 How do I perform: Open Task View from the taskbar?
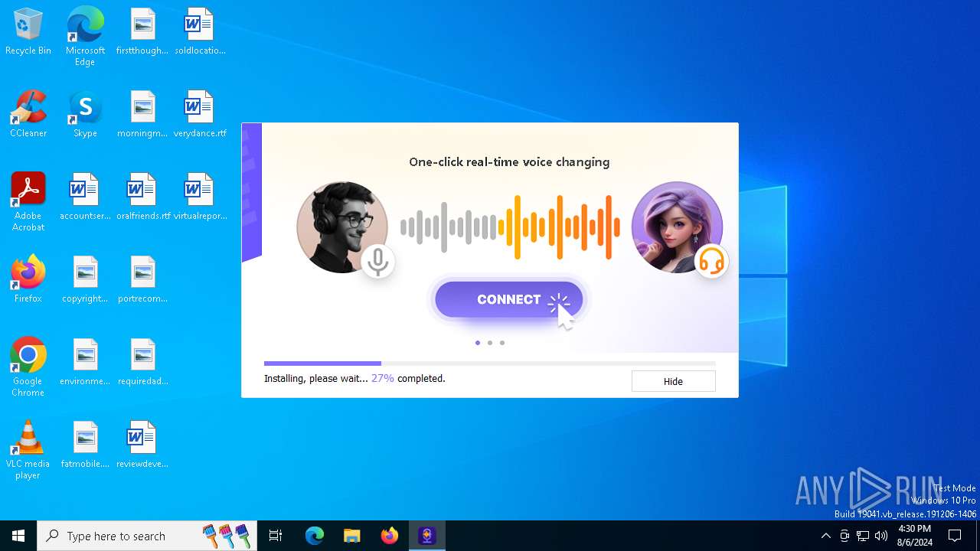pos(276,536)
